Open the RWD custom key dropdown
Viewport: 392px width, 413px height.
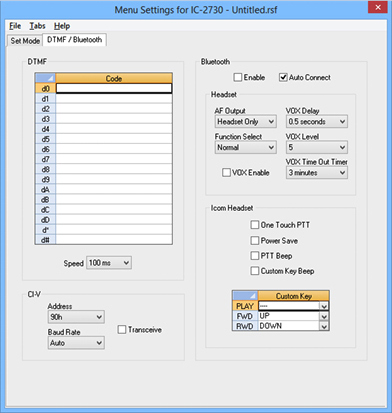324,326
